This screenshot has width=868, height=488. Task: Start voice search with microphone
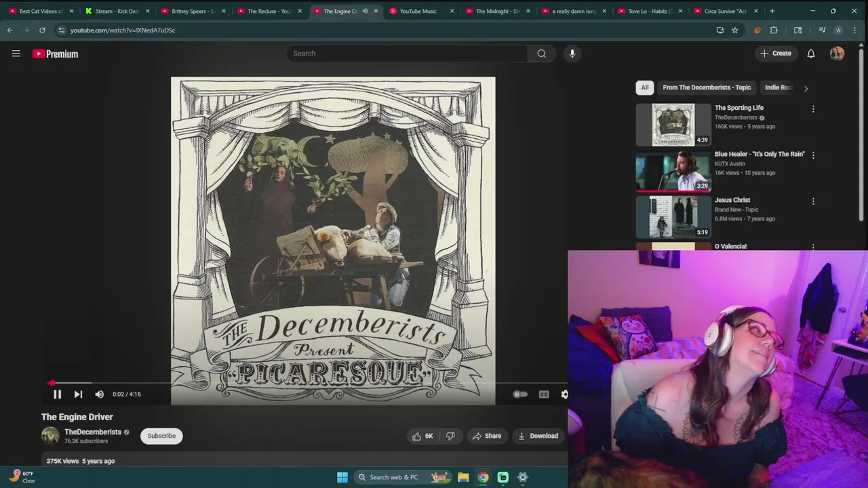pos(572,54)
